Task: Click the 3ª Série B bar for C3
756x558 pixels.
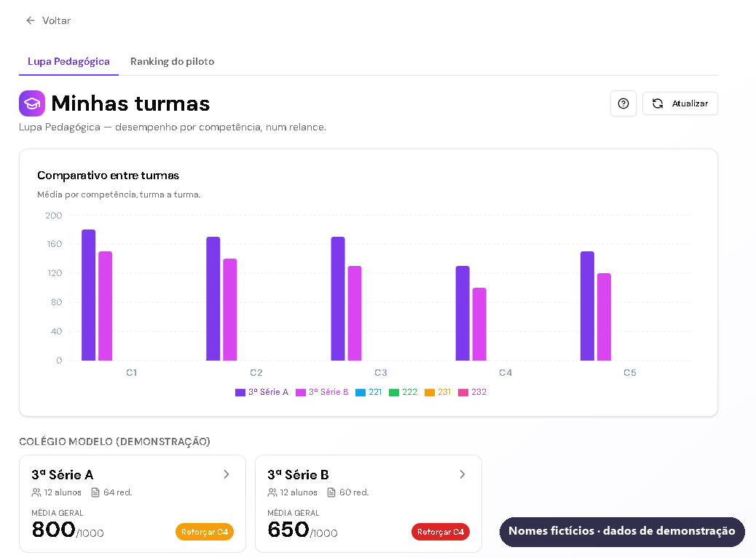Action: [x=355, y=313]
